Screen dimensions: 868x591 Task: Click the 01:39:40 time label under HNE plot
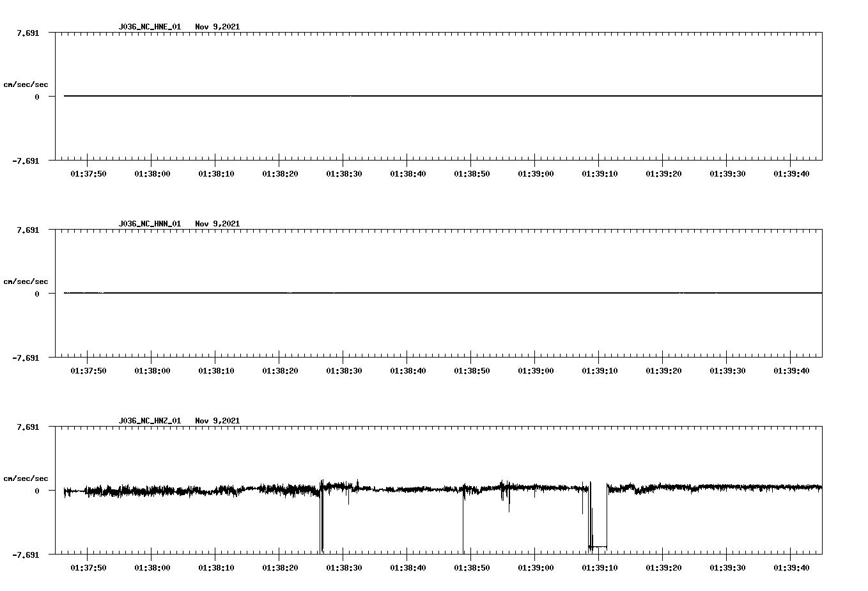click(791, 174)
